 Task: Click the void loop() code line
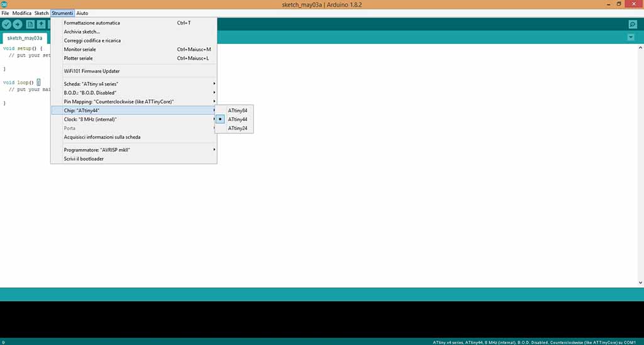pyautogui.click(x=21, y=82)
